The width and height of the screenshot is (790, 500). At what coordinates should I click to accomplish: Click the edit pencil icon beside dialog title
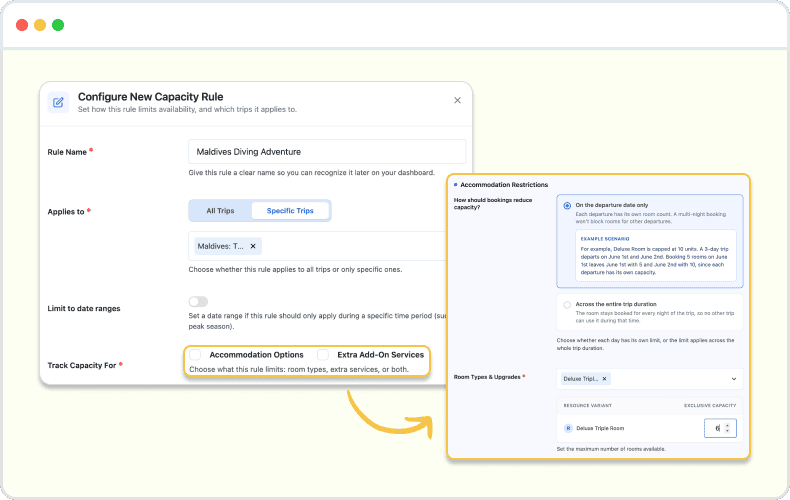[58, 102]
